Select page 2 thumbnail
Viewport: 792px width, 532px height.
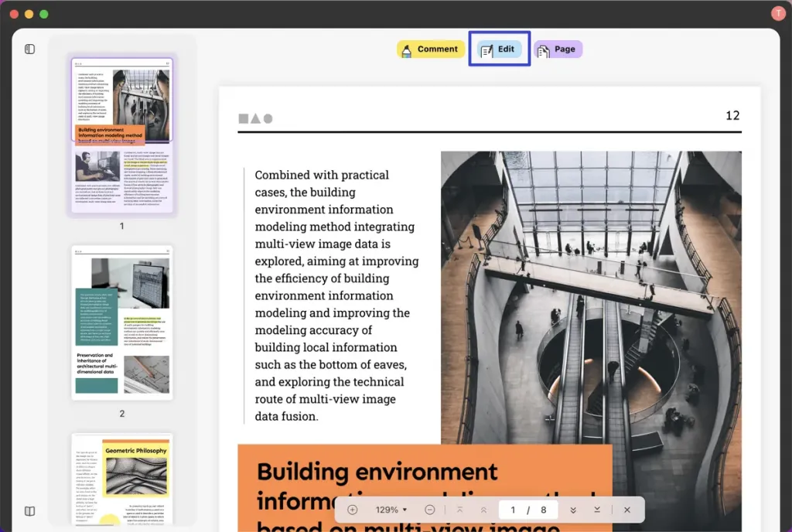pyautogui.click(x=121, y=323)
